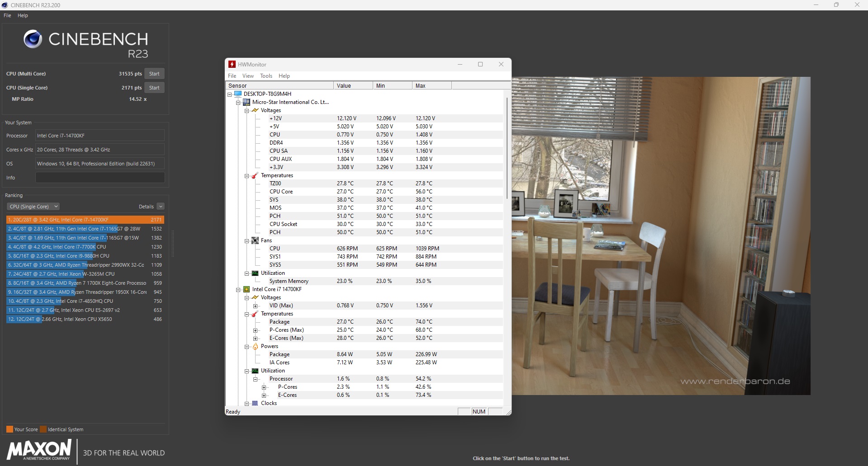The width and height of the screenshot is (868, 466).
Task: Collapse the Powers group
Action: pyautogui.click(x=247, y=347)
